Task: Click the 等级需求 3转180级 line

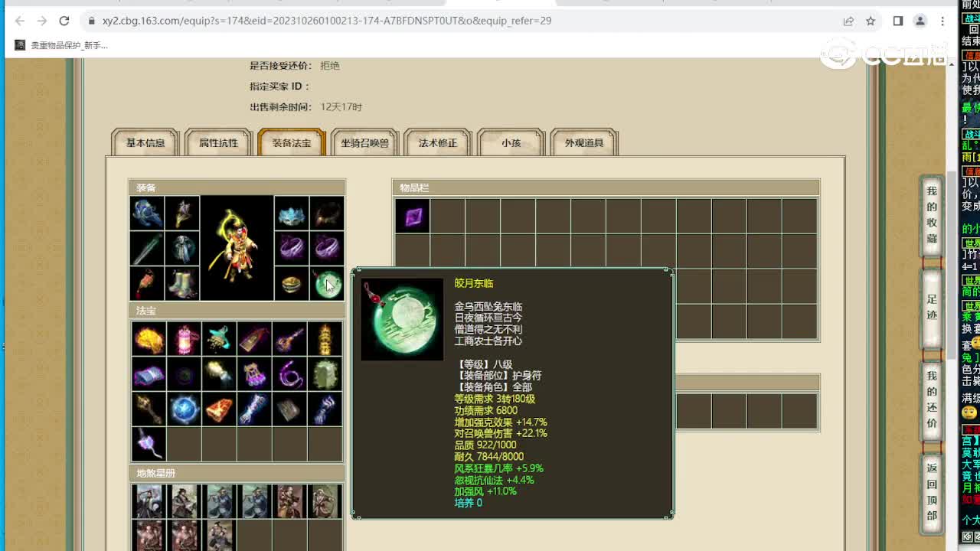Action: coord(495,399)
